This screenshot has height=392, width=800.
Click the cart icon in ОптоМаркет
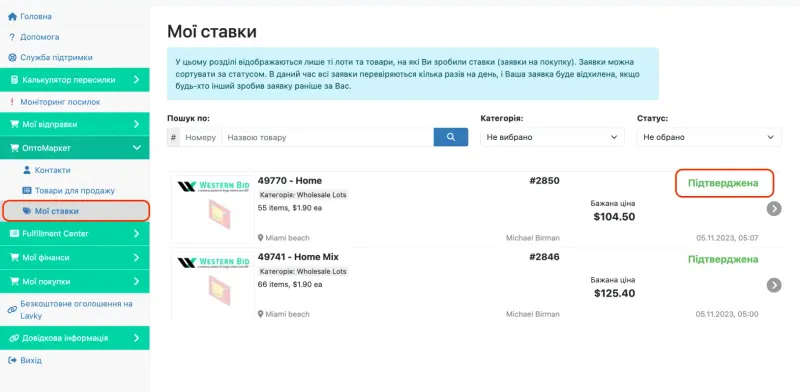pyautogui.click(x=14, y=148)
